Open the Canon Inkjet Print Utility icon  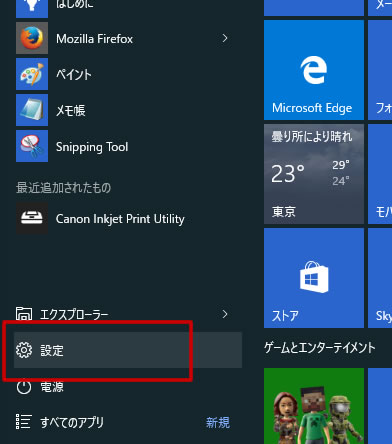32,218
